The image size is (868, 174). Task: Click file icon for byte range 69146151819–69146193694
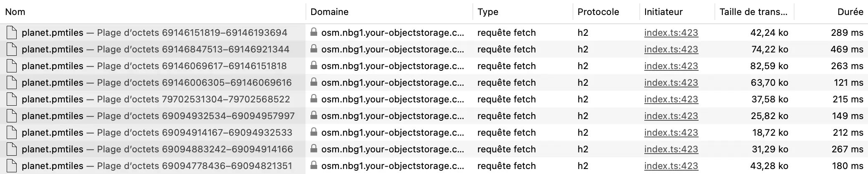click(12, 32)
